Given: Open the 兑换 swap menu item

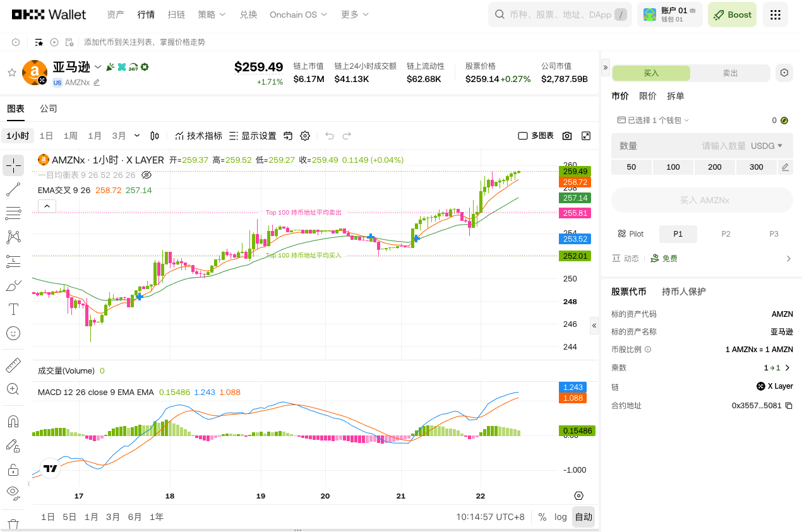Looking at the screenshot, I should [248, 15].
